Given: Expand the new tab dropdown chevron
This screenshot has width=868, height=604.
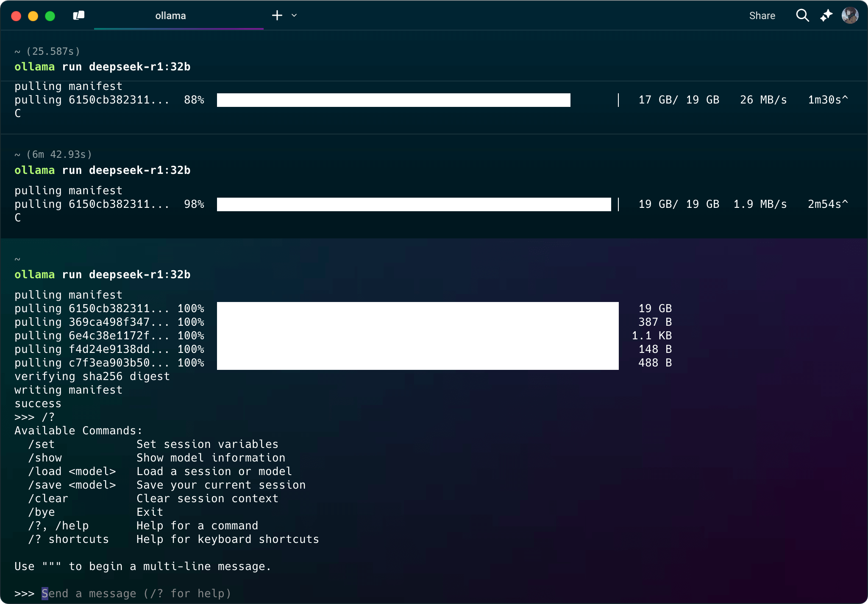Looking at the screenshot, I should click(x=294, y=16).
